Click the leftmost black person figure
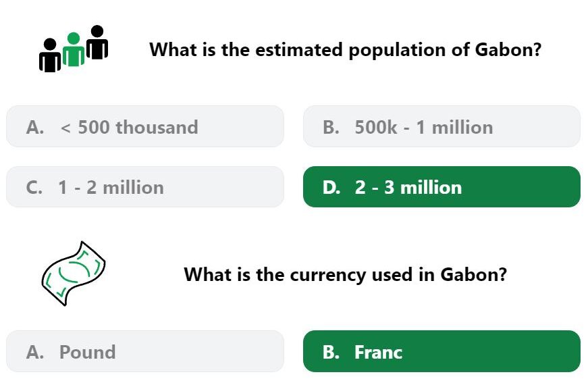Image resolution: width=588 pixels, height=385 pixels. tap(50, 55)
